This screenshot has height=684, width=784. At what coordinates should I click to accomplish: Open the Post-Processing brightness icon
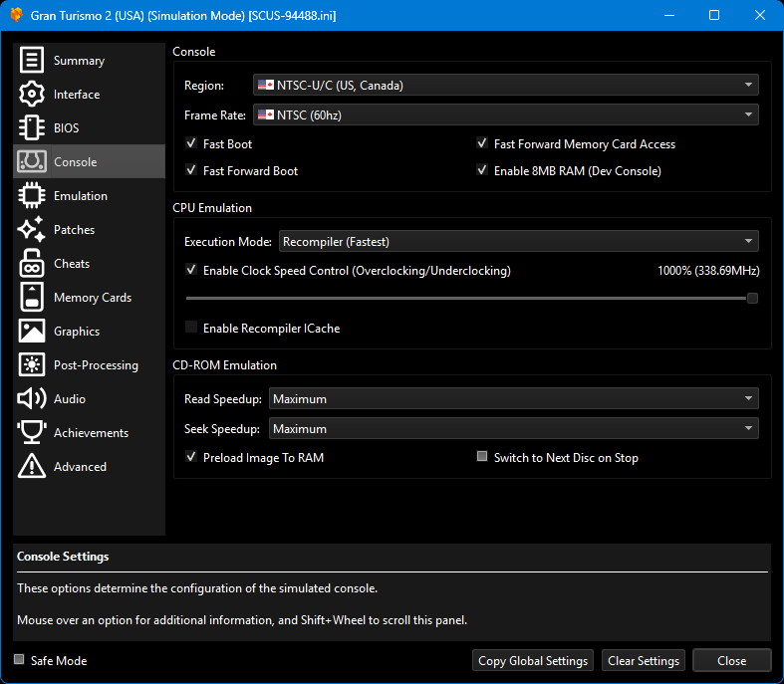coord(32,365)
